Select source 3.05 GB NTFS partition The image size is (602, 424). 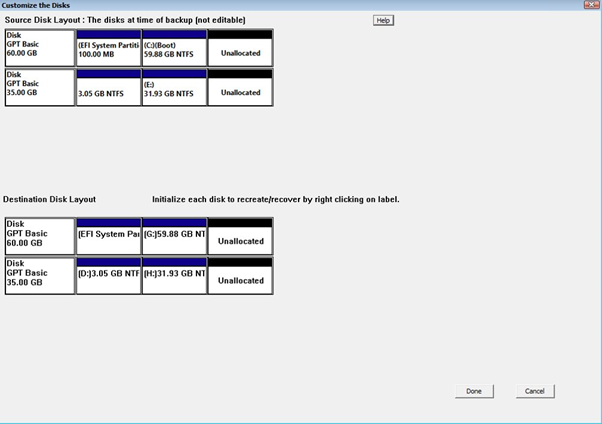pos(109,88)
